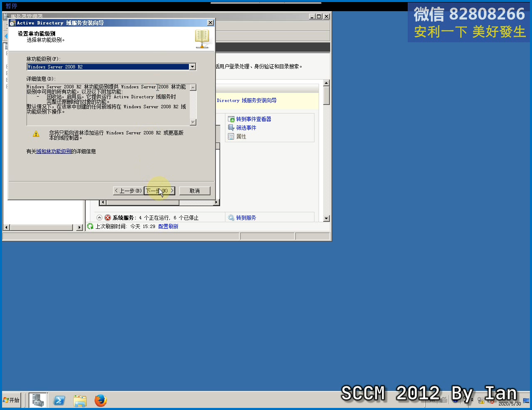The width and height of the screenshot is (532, 410).
Task: Click the event list horizontal scrollbar right arrow
Action: [x=216, y=203]
